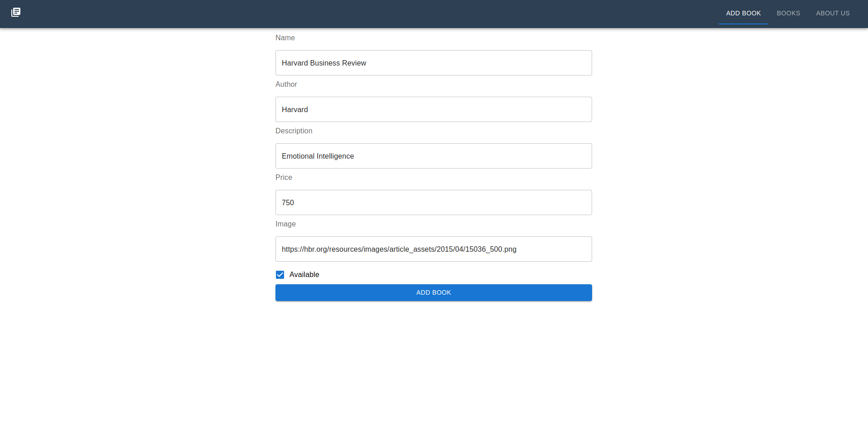
Task: Click the Image URL input field
Action: click(433, 249)
